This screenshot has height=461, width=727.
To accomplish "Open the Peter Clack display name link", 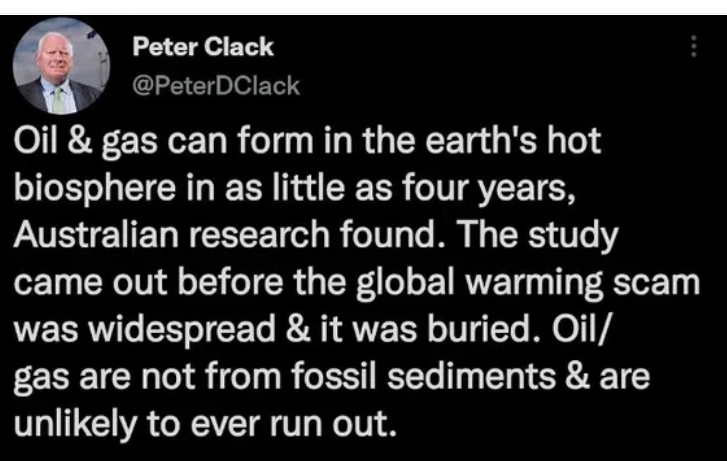I will (x=202, y=46).
